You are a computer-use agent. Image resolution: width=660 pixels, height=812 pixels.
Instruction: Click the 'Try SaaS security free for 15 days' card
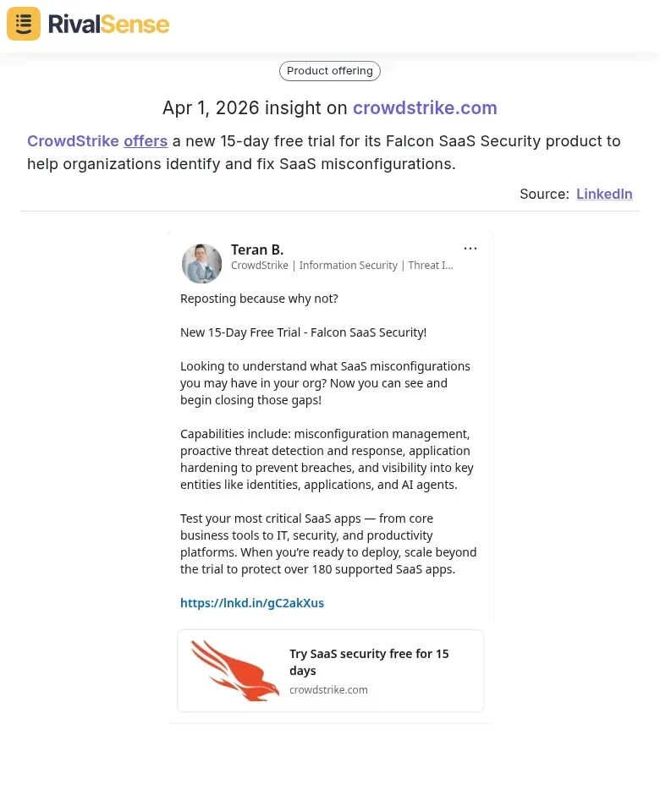(x=369, y=661)
